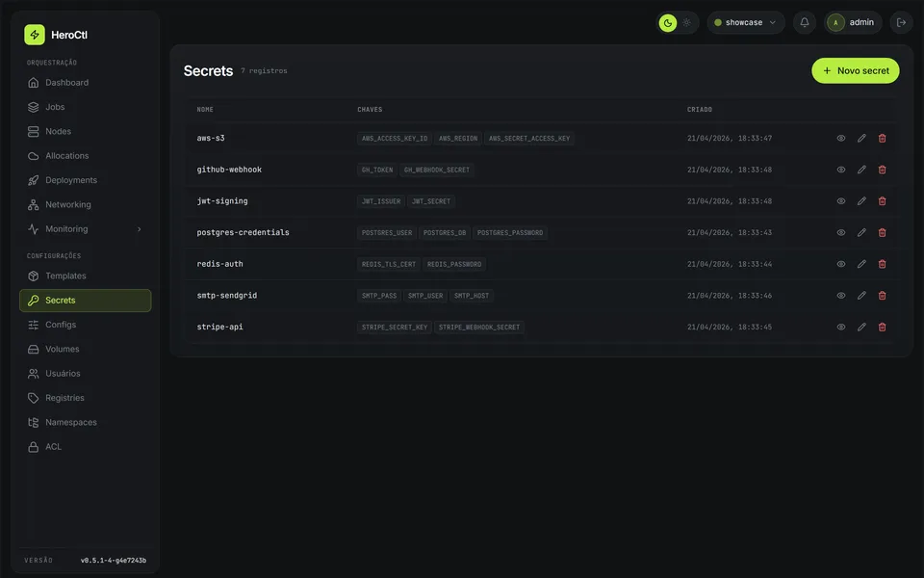Screen dimensions: 924x578
Task: Click the admin avatar circle
Action: pos(835,22)
